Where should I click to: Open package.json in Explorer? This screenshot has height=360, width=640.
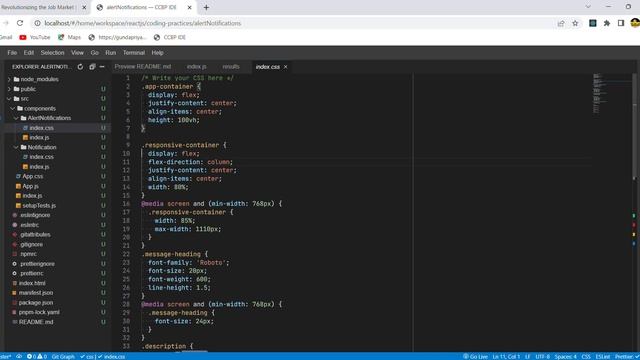(x=36, y=303)
